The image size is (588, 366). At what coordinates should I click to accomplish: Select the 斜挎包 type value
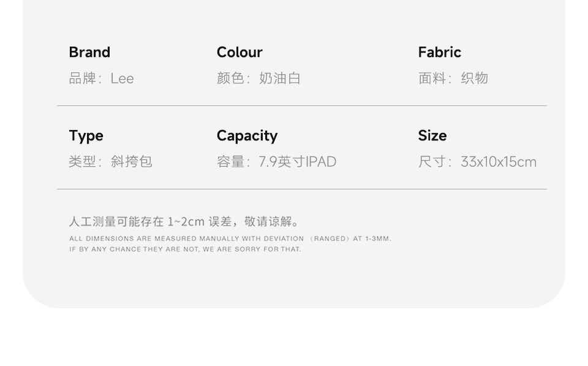131,162
